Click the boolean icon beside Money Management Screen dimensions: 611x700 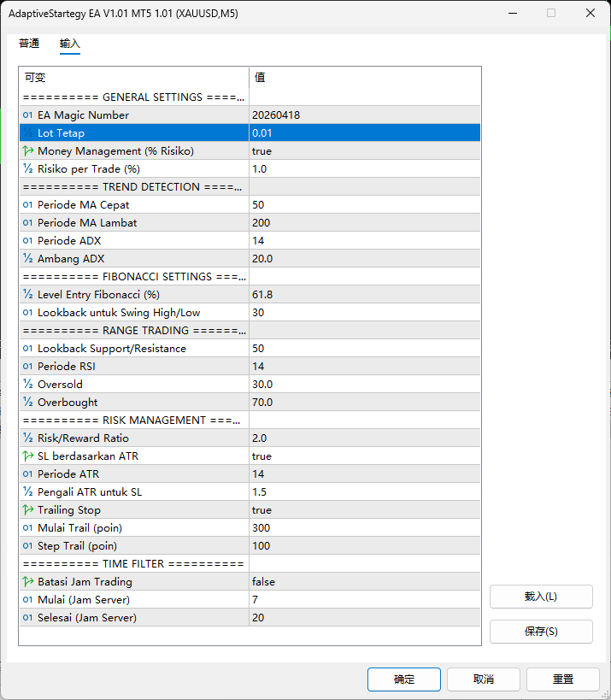27,151
